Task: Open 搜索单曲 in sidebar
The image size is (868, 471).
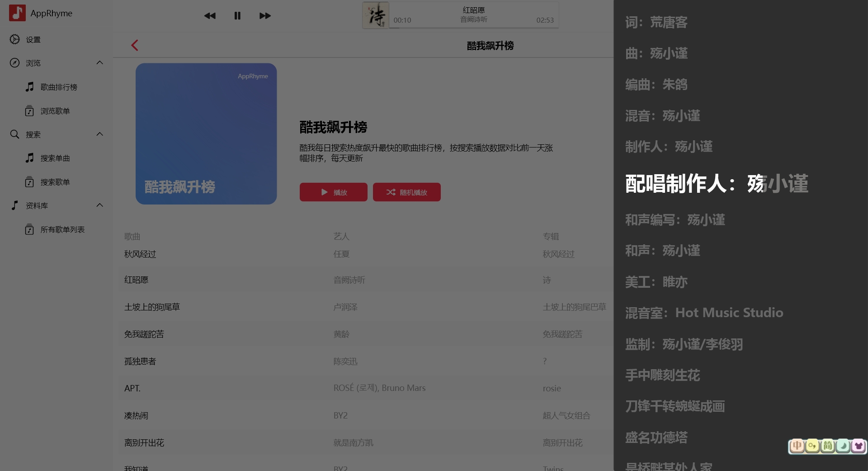Action: (55, 158)
